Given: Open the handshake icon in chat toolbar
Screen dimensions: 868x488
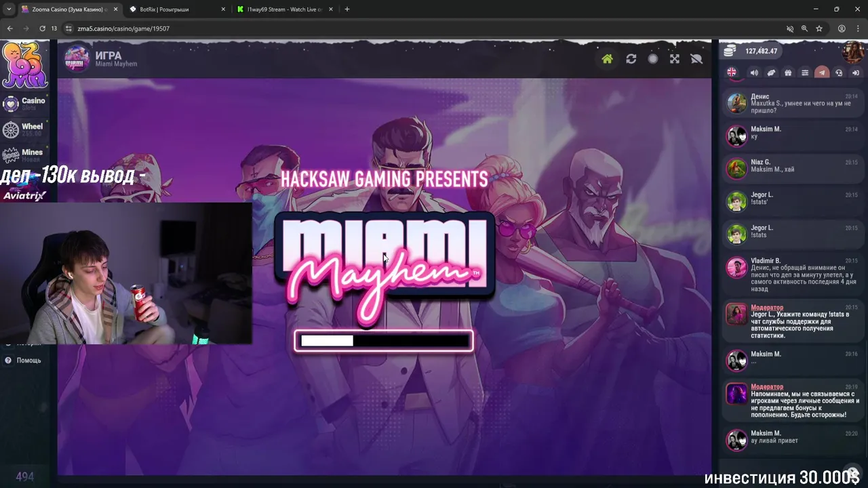Looking at the screenshot, I should coord(771,73).
